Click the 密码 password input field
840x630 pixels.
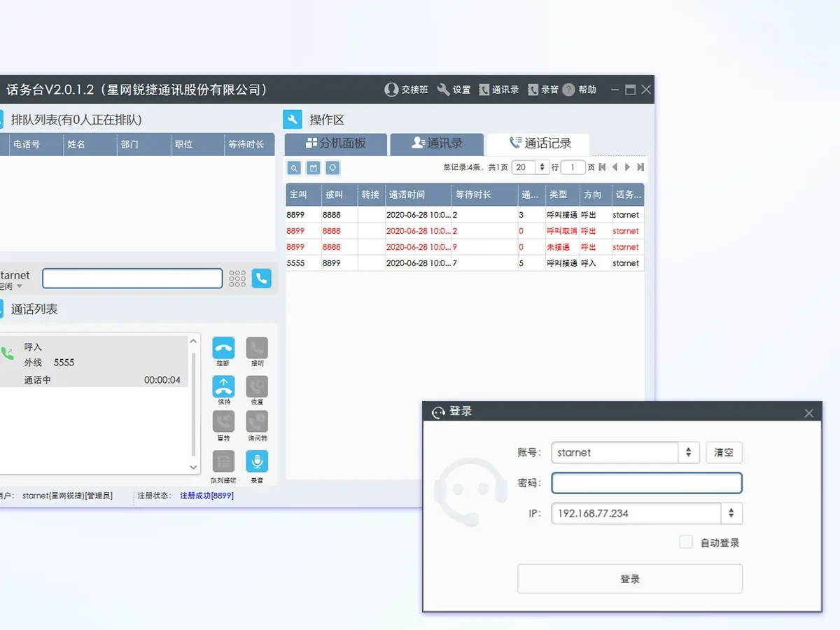[x=647, y=483]
